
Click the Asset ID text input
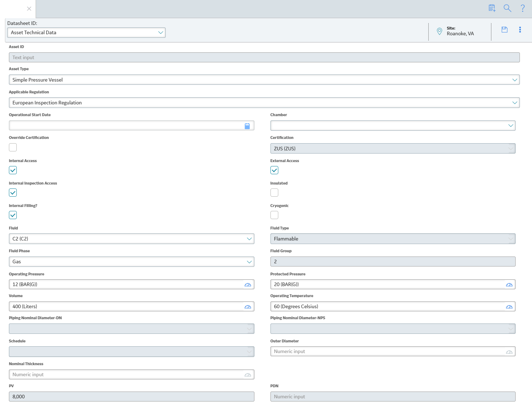(x=264, y=57)
